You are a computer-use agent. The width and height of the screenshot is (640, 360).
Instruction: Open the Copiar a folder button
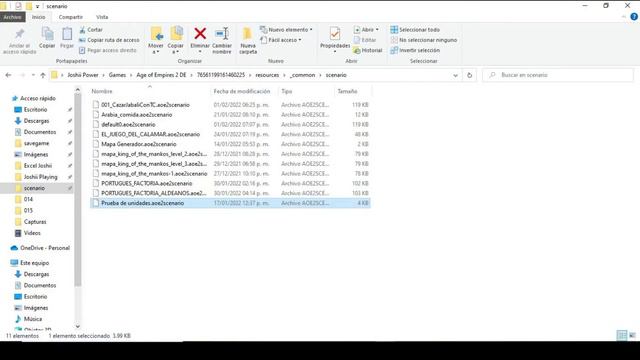pyautogui.click(x=176, y=41)
